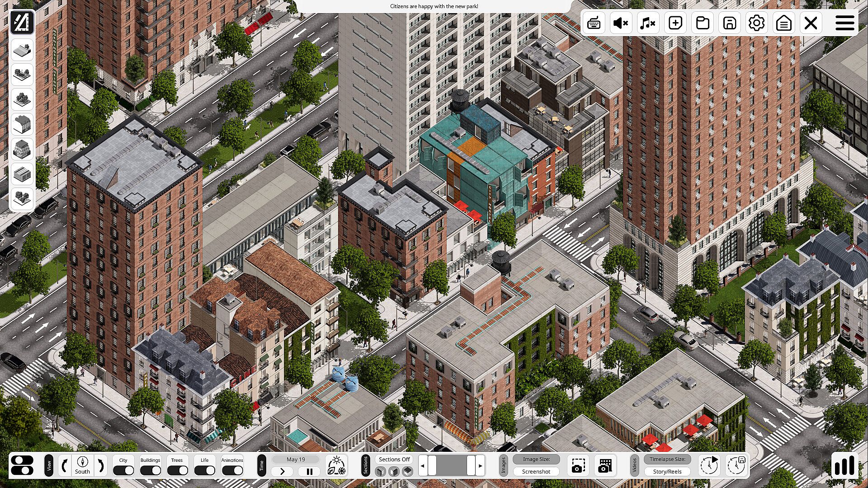
Task: Open the hamburger main menu
Action: [844, 23]
